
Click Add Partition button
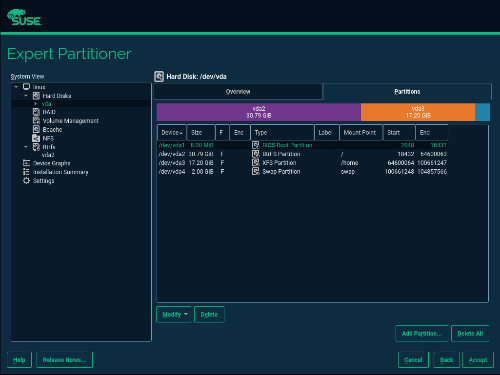422,333
